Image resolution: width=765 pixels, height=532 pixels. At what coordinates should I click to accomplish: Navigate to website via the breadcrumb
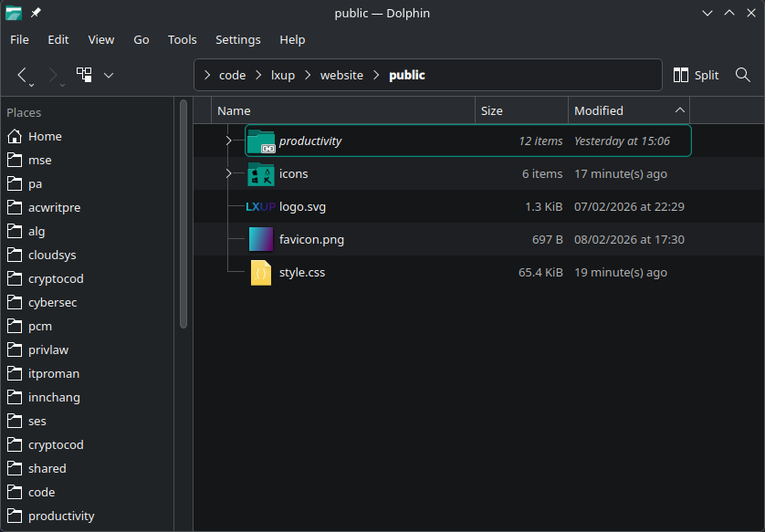click(x=341, y=75)
